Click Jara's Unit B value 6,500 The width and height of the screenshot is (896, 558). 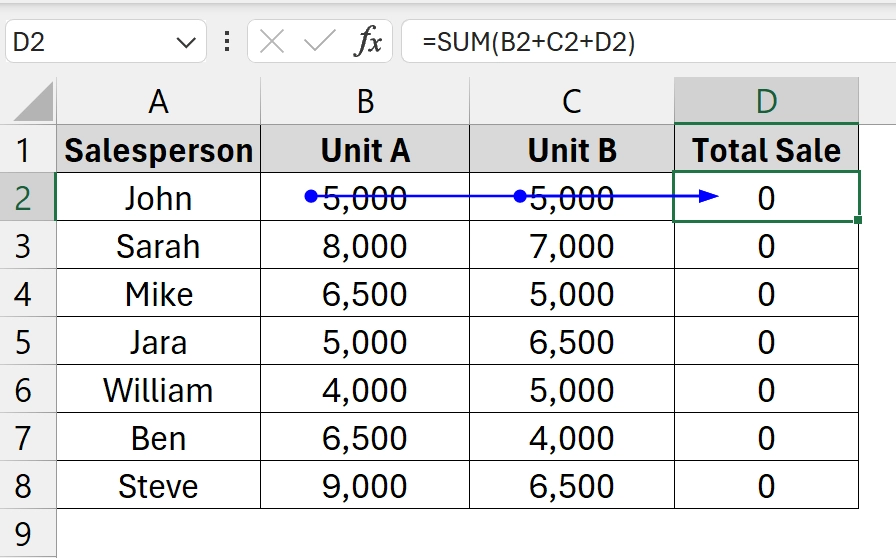[572, 341]
